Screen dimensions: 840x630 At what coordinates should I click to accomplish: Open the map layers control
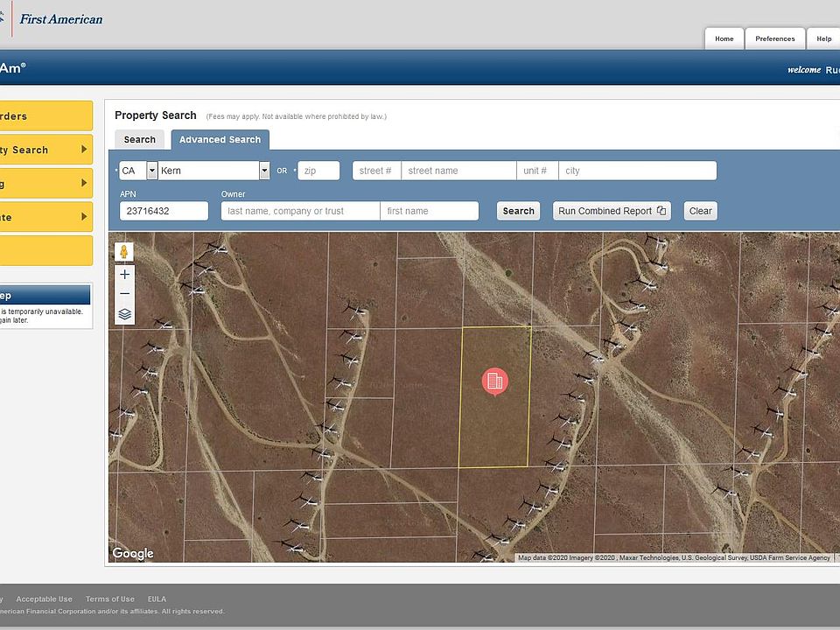pyautogui.click(x=124, y=315)
